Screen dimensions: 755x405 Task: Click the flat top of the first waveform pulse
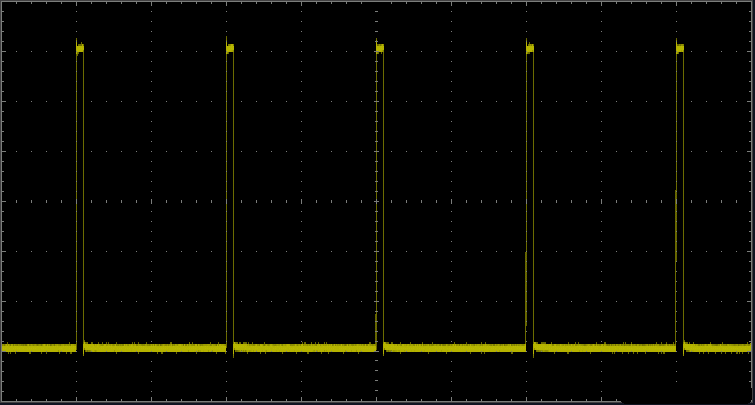80,48
